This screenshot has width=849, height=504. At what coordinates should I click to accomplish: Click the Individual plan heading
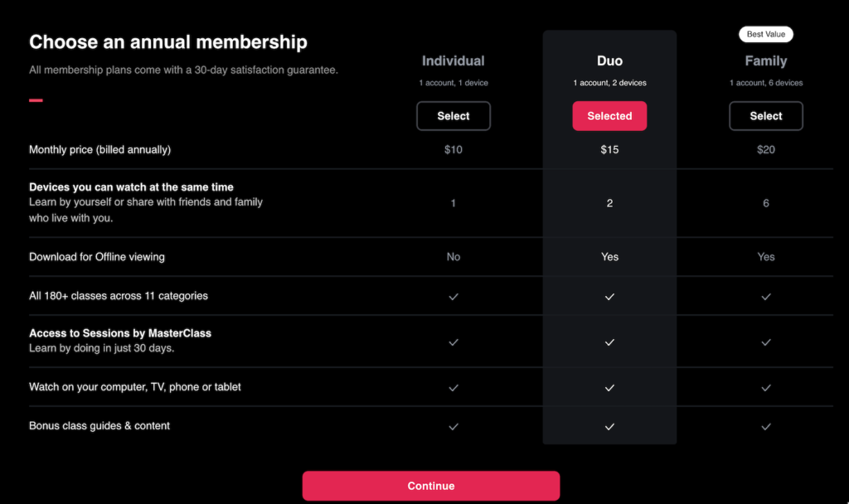[454, 61]
